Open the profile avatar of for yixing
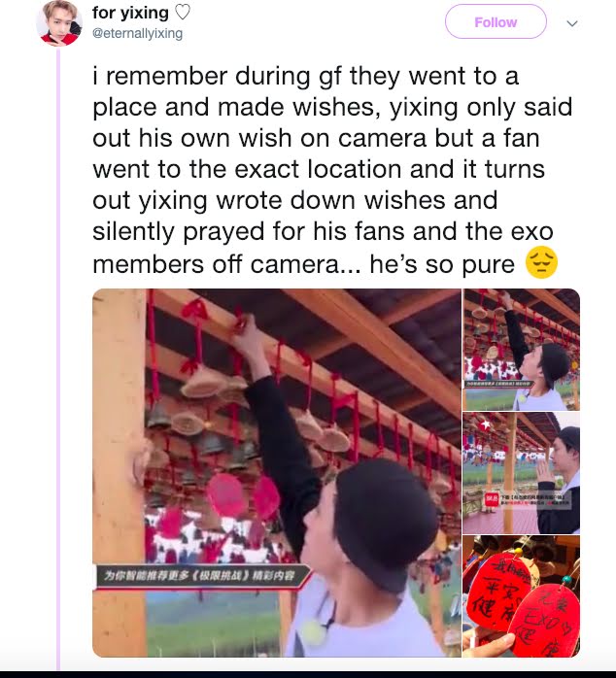616x678 pixels. (59, 23)
